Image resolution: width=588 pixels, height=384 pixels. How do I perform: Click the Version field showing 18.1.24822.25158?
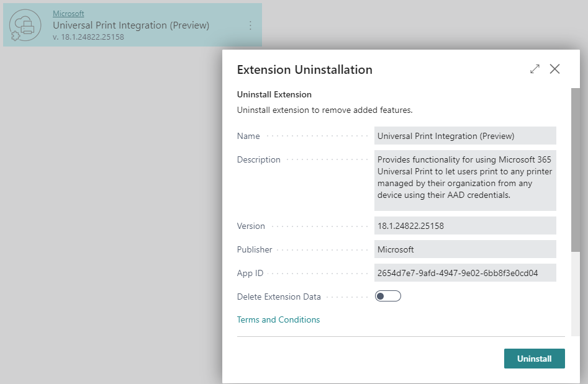click(465, 226)
